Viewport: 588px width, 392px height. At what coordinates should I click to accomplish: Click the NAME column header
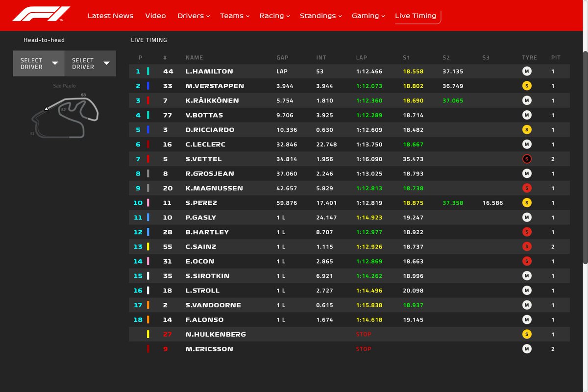tap(194, 57)
